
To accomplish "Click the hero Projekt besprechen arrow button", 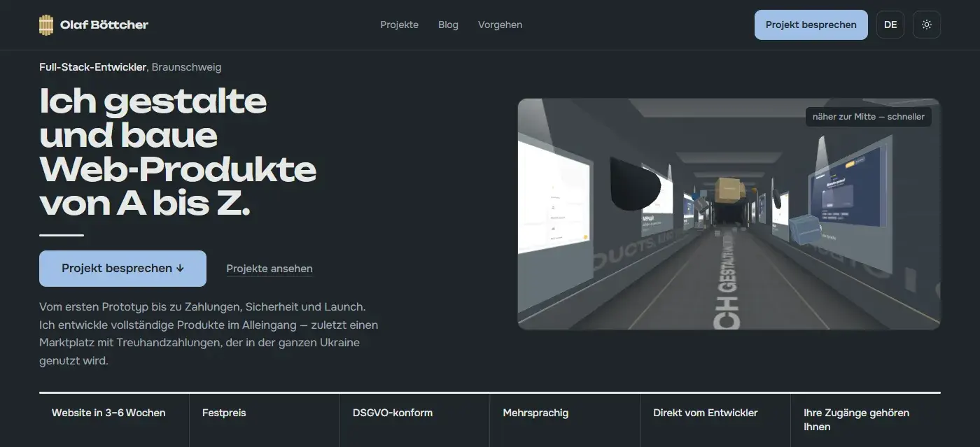I will [122, 269].
